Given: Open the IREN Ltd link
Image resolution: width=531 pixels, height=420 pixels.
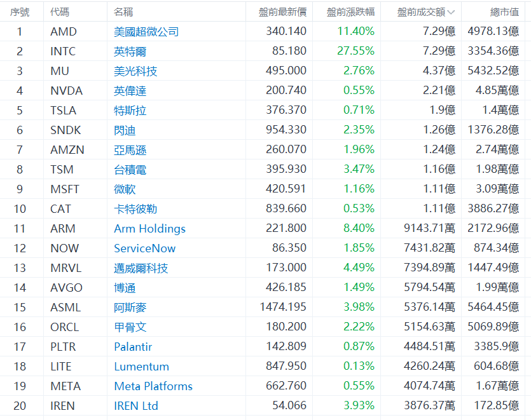Looking at the screenshot, I should pyautogui.click(x=136, y=406).
